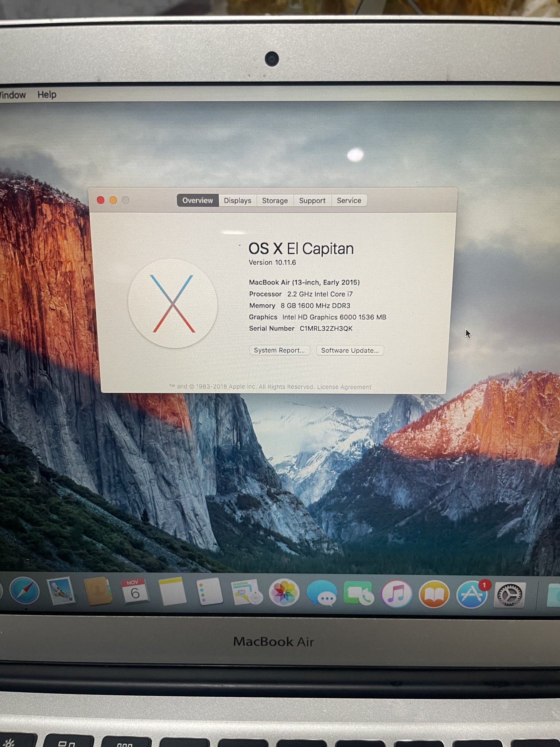
Task: Open Reminders app in Dock
Action: (209, 592)
